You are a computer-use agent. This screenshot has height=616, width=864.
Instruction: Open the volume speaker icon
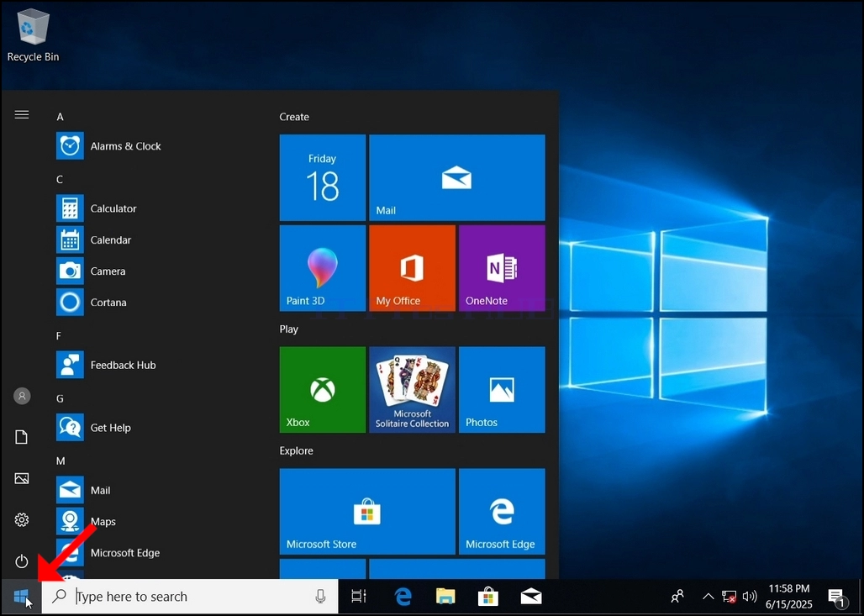pyautogui.click(x=750, y=596)
